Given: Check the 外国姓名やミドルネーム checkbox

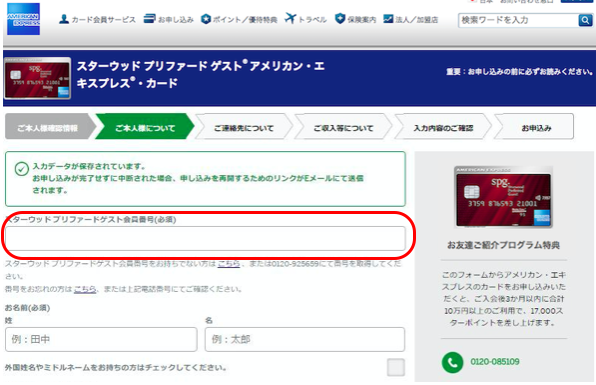Looking at the screenshot, I should coord(396,367).
